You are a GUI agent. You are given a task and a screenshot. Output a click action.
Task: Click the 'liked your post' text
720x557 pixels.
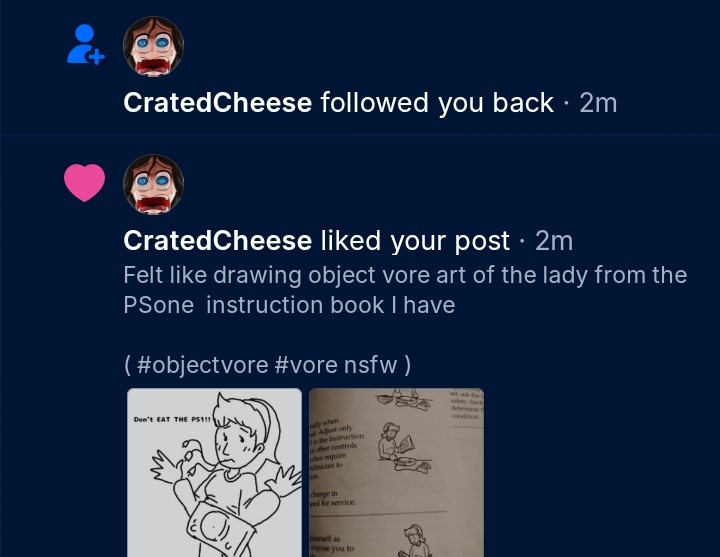click(x=415, y=241)
